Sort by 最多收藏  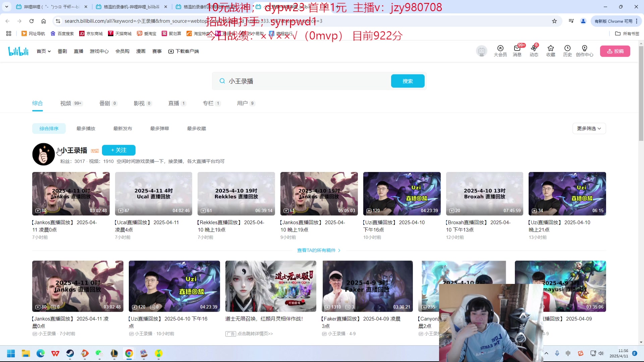pos(197,129)
